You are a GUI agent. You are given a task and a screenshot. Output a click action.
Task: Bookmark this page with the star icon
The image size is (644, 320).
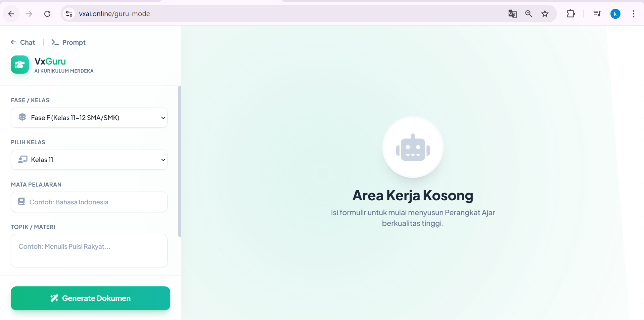(545, 14)
